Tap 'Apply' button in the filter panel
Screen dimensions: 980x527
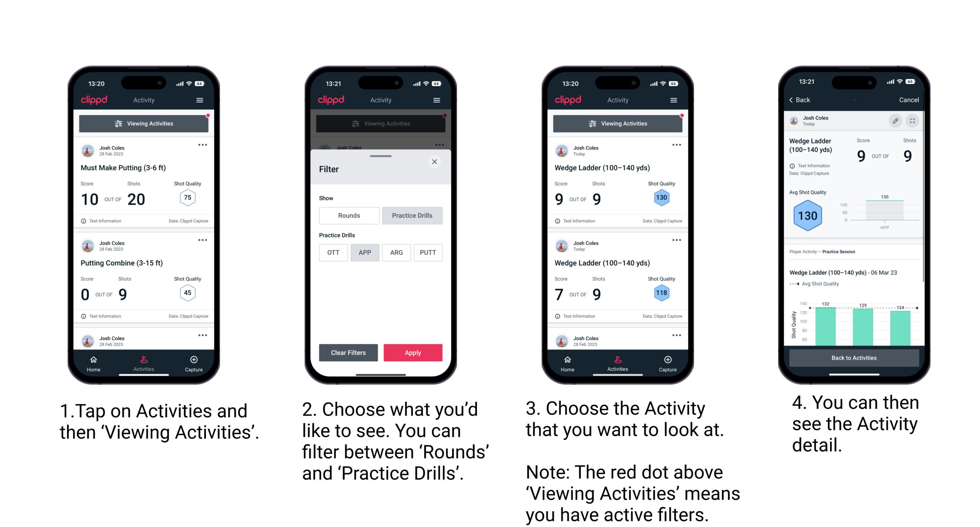[413, 353]
